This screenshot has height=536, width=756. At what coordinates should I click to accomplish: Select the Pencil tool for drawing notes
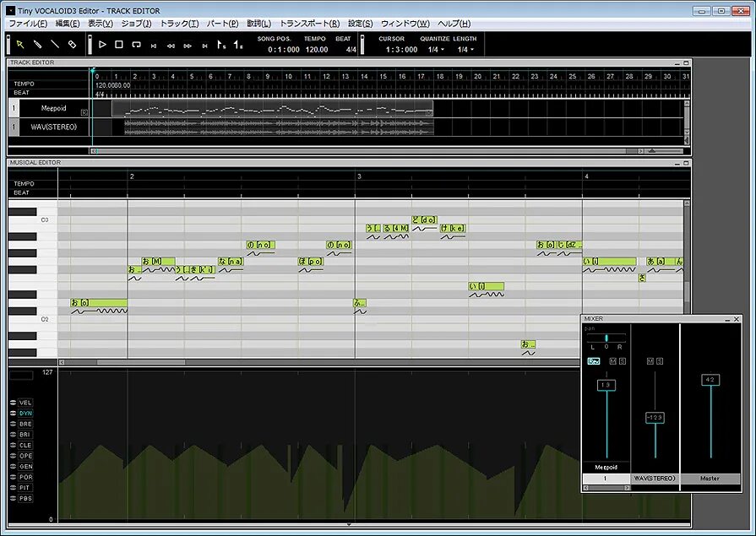[x=37, y=43]
